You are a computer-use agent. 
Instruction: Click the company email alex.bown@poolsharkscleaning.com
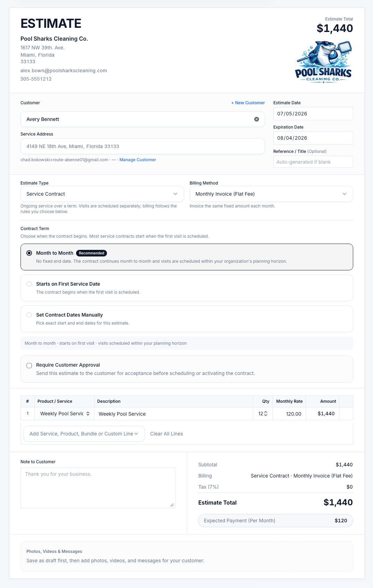point(64,71)
